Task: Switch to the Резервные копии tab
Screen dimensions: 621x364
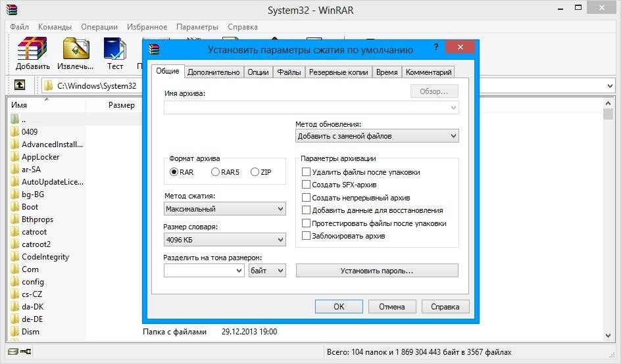Action: [339, 72]
